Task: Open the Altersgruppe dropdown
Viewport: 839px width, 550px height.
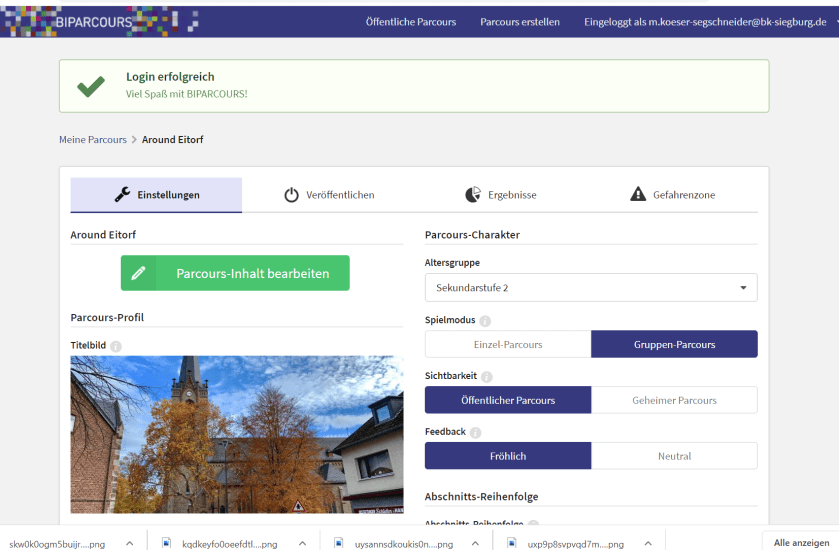Action: (591, 288)
